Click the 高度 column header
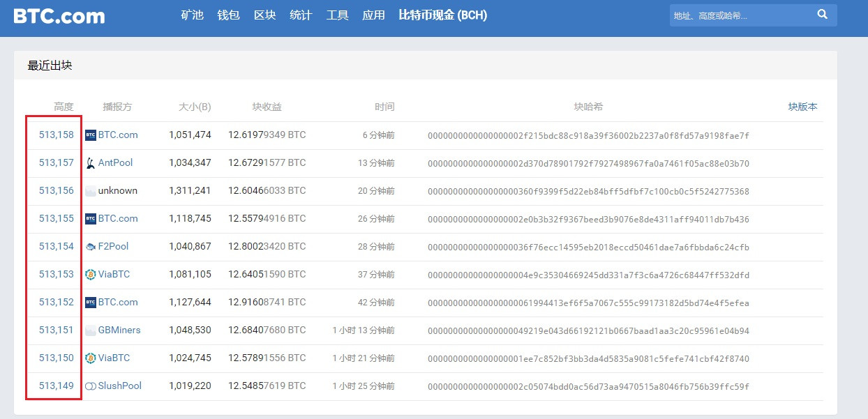 point(63,107)
